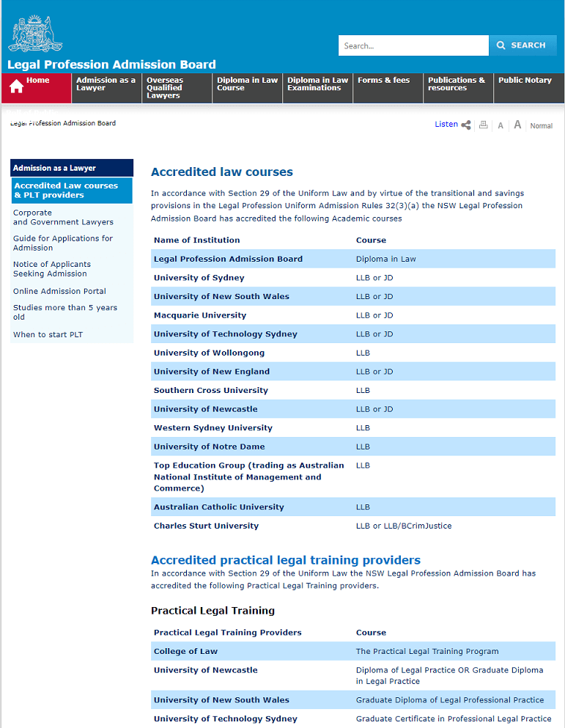Open Diploma in Law Course menu
The height and width of the screenshot is (728, 565).
point(248,88)
